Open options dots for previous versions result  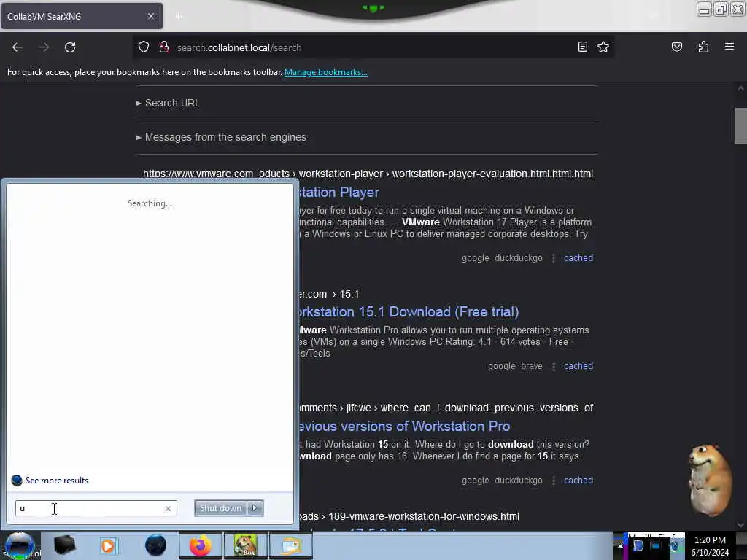[x=553, y=481]
